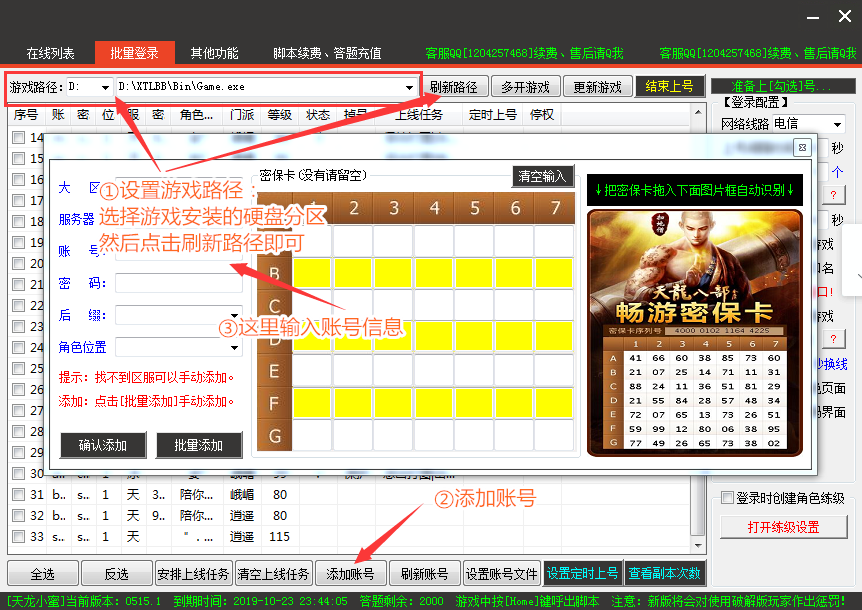862x610 pixels.
Task: Click the 批量添加 button
Action: click(x=198, y=445)
